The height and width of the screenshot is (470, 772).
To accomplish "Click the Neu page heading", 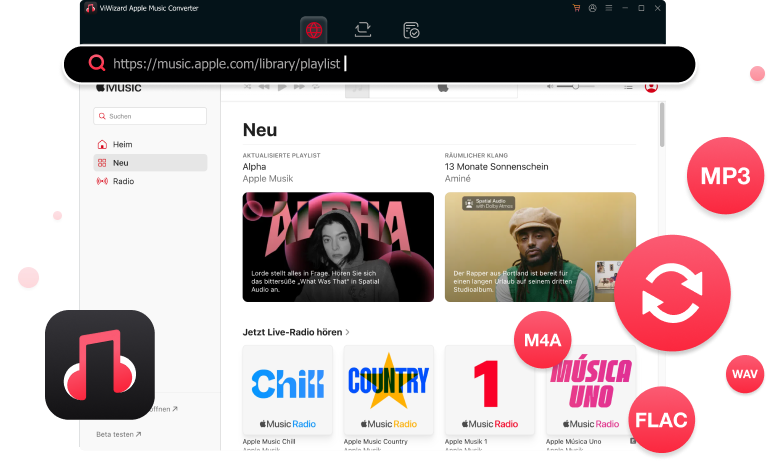I will (x=260, y=130).
